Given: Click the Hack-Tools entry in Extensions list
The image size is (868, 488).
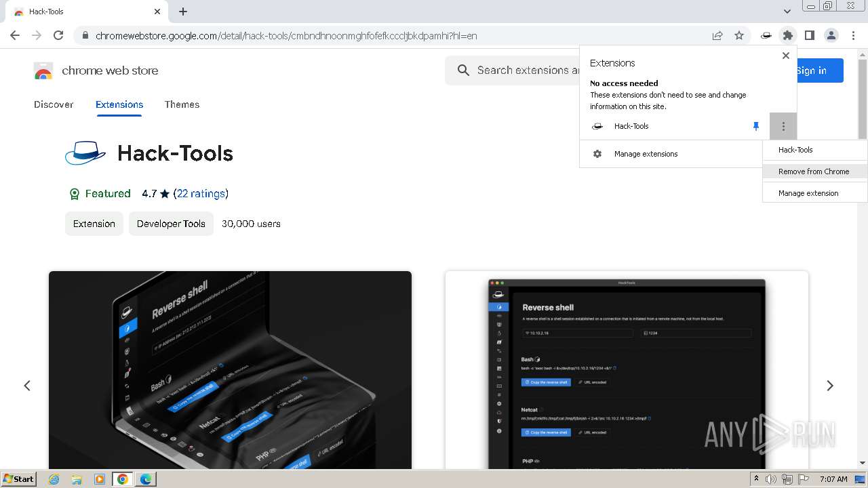Looking at the screenshot, I should [x=631, y=126].
